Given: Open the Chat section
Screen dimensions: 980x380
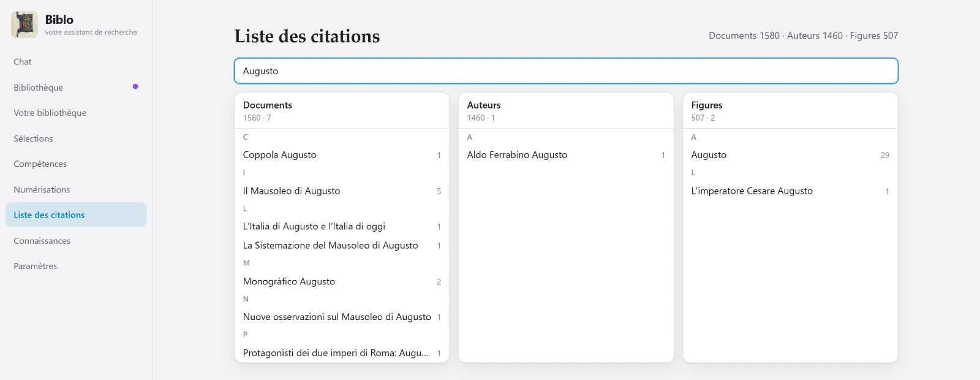Looking at the screenshot, I should pyautogui.click(x=76, y=62).
